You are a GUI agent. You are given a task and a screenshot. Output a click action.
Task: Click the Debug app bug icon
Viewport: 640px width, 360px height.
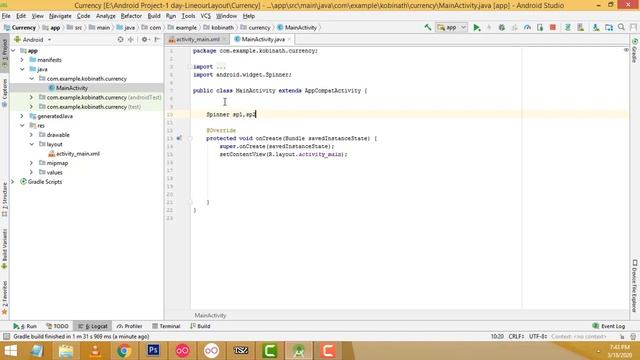pos(502,27)
